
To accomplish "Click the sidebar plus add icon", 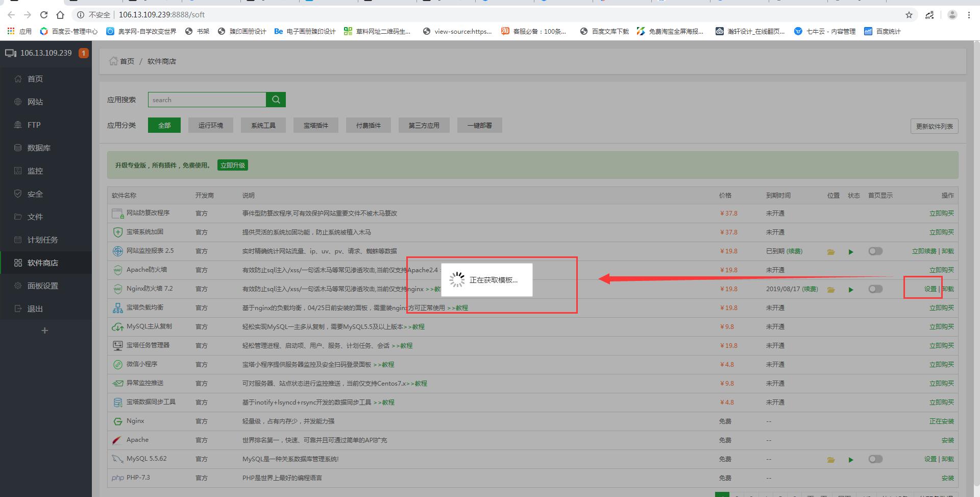I will 45,330.
